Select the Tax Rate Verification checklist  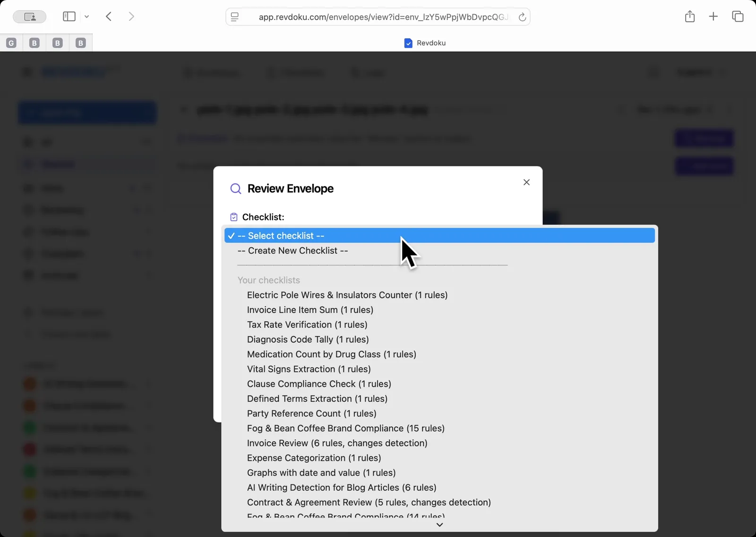pyautogui.click(x=307, y=325)
